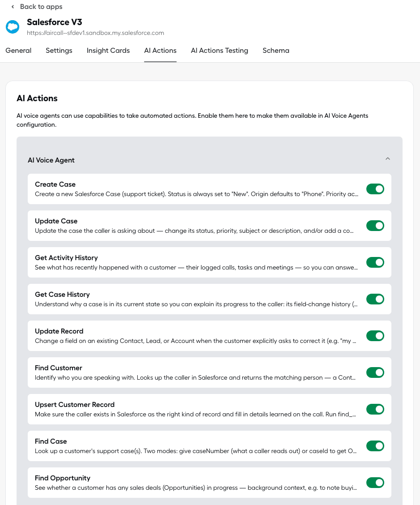Click description starting 'Look up a customer's support'
Screen dimensions: 420x505
click(x=195, y=451)
